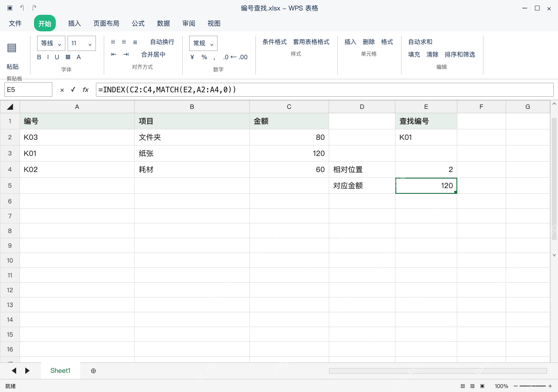Viewport: 558px width, 392px height.
Task: Switch to the 页面布局 tab
Action: tap(106, 24)
